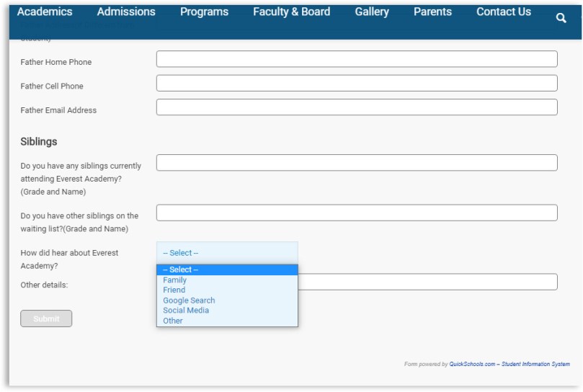The width and height of the screenshot is (583, 392).
Task: Collapse the how did you hear dropdown
Action: click(227, 253)
